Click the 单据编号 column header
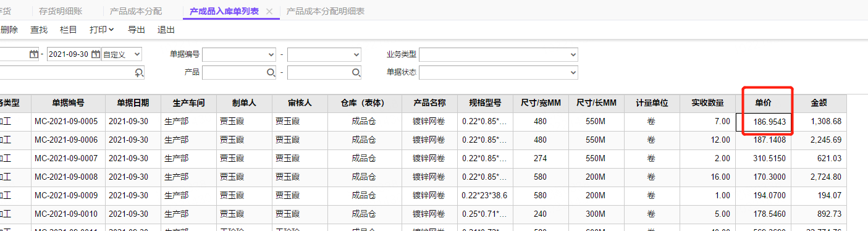Screen dimensions: 868x231 (68, 103)
